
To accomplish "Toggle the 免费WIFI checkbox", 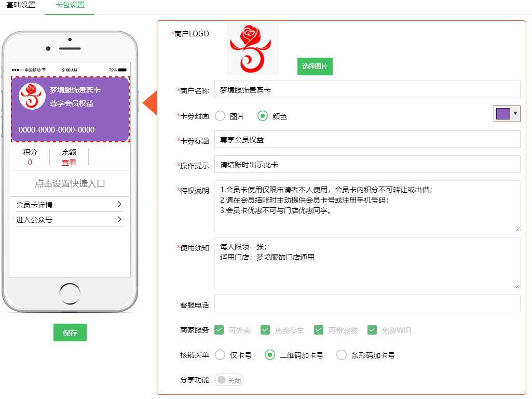I will tap(372, 330).
